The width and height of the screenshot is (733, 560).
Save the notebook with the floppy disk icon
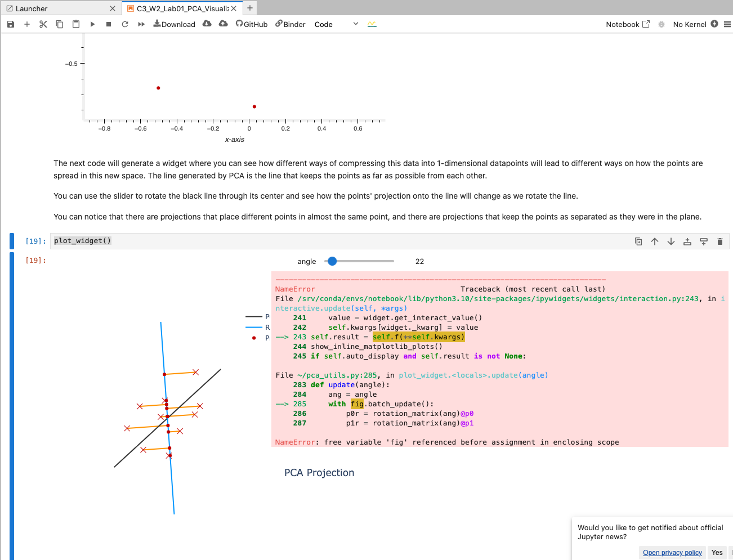coord(11,24)
